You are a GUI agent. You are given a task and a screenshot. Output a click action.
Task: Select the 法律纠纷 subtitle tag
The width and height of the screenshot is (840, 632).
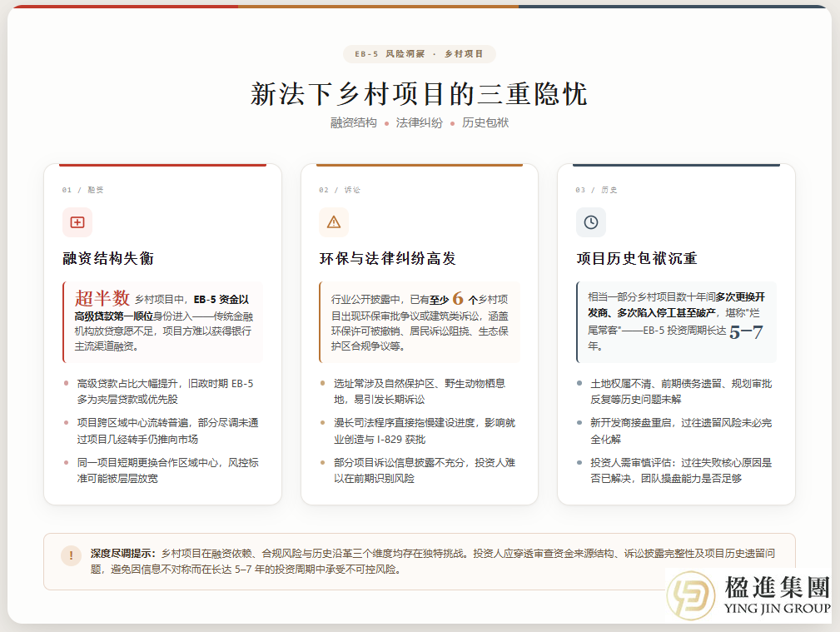(420, 122)
